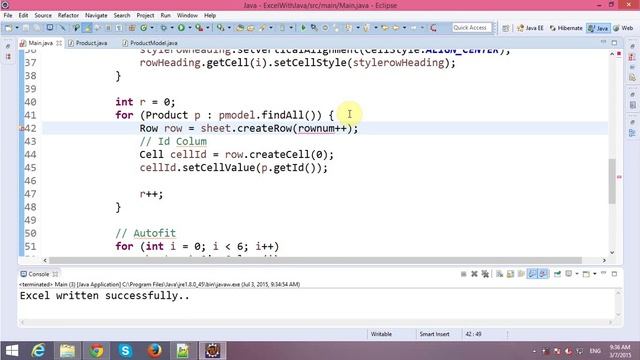The height and width of the screenshot is (360, 640).
Task: Toggle Mark Occurrences highlighted toolbar icon
Action: (x=87, y=28)
